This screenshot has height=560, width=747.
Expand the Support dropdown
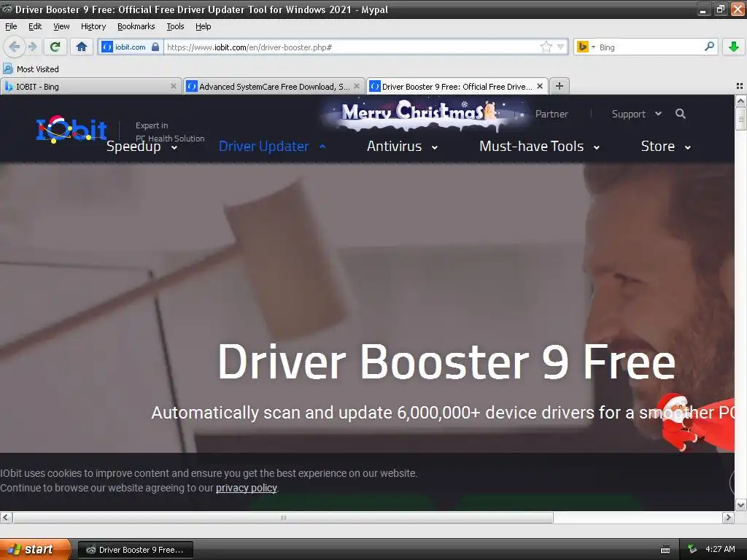636,114
